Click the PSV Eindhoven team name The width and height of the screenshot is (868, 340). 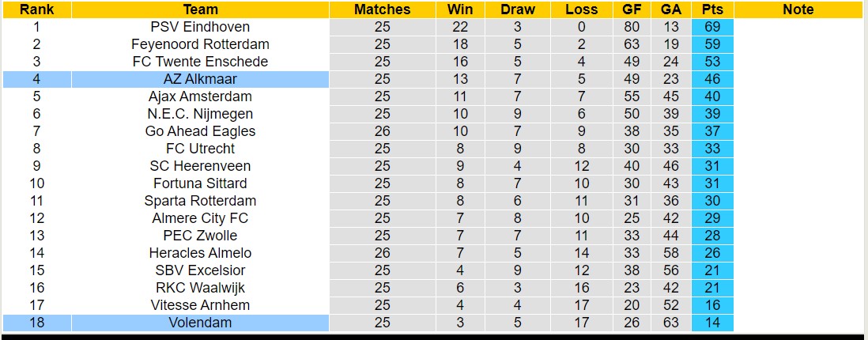click(200, 27)
